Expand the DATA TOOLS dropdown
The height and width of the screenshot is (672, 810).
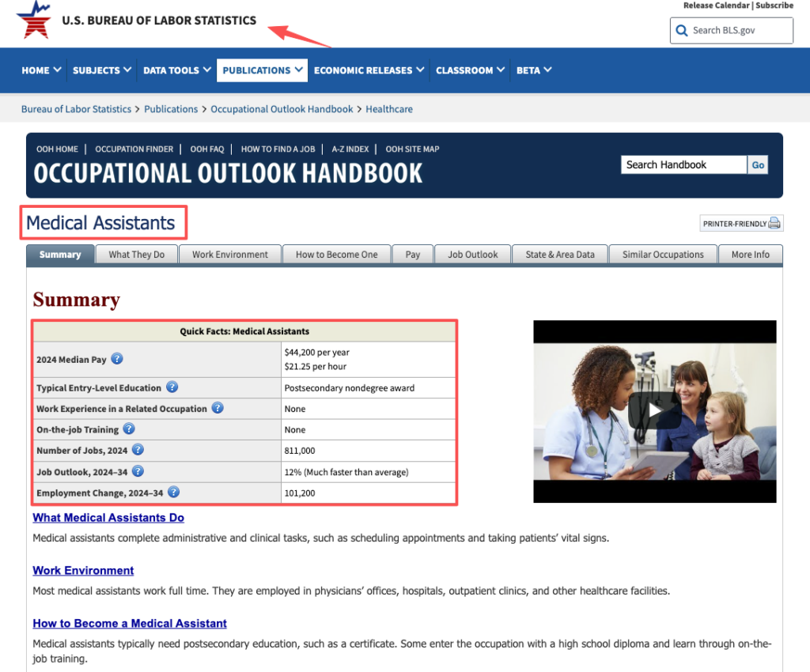coord(176,70)
